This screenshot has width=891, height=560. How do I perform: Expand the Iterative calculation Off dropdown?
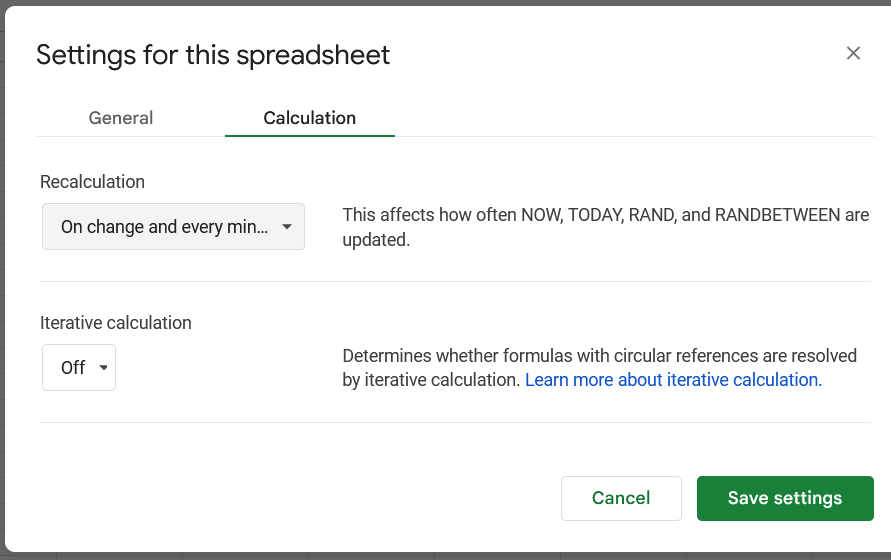click(x=79, y=367)
